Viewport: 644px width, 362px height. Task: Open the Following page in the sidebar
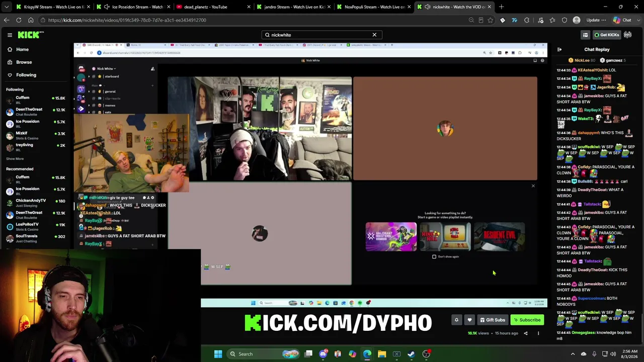click(x=26, y=75)
